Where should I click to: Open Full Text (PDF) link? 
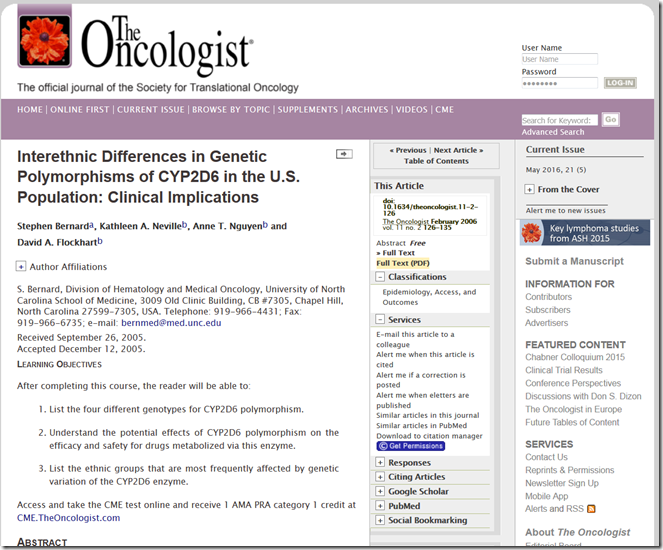click(x=403, y=263)
